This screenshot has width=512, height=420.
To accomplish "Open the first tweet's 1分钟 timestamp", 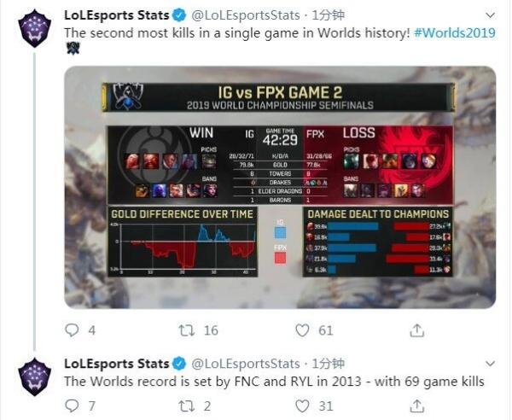I will point(329,15).
